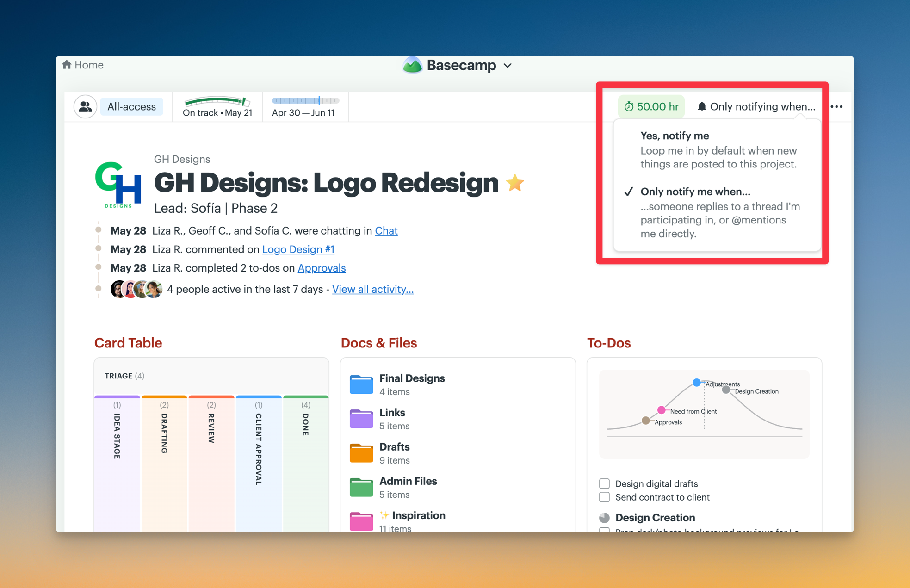
Task: Click the Basecamp mountain logo icon
Action: point(412,65)
